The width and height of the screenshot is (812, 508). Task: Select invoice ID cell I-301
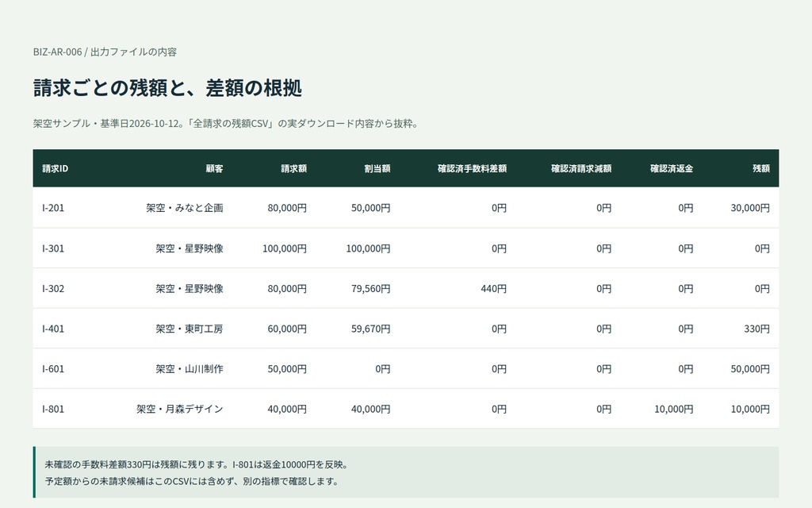[x=53, y=248]
